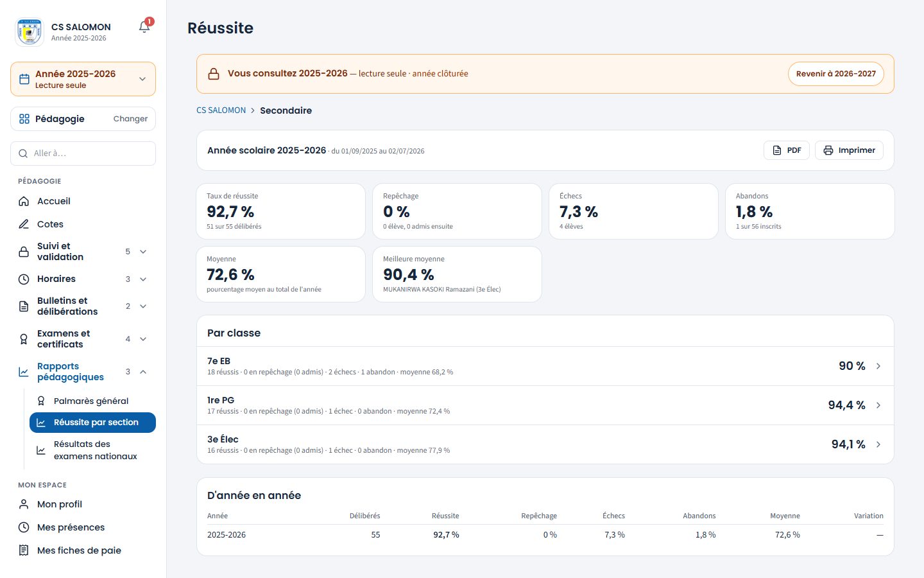Image resolution: width=924 pixels, height=578 pixels.
Task: Click the Mon profil person icon
Action: pyautogui.click(x=24, y=504)
